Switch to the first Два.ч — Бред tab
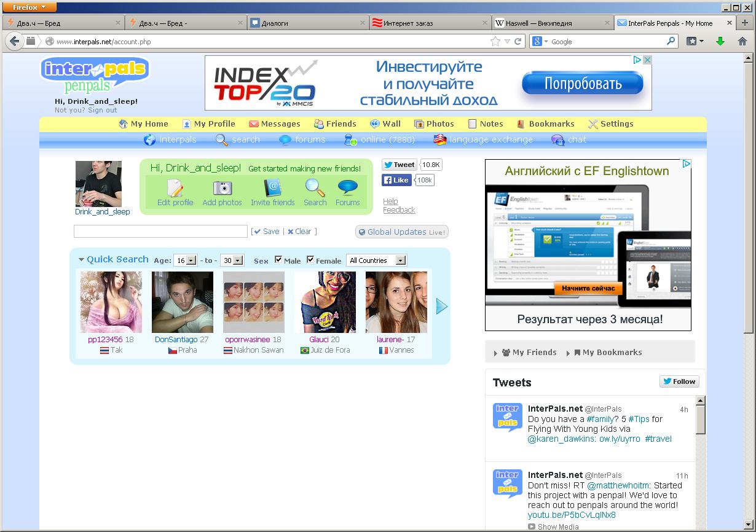 click(x=64, y=23)
